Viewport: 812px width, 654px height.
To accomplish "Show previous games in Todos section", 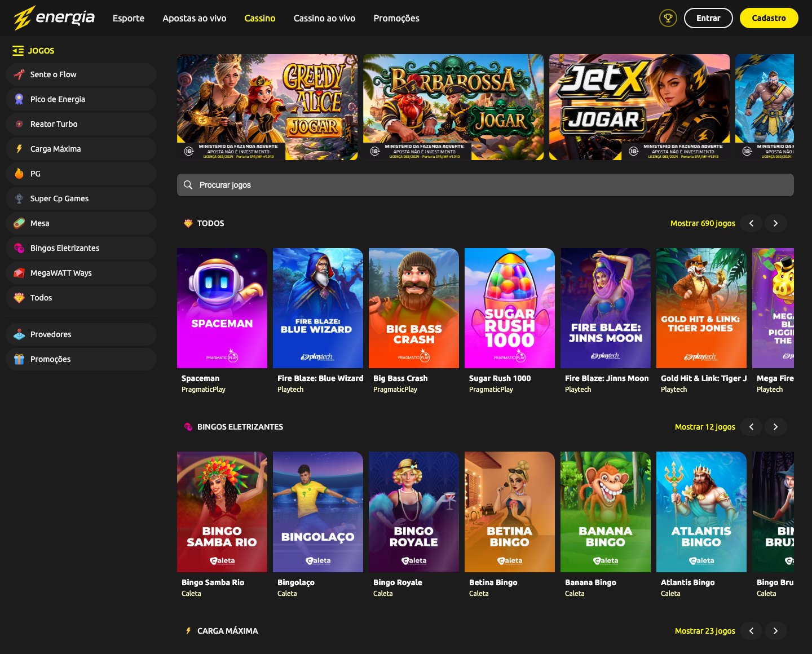I will [x=751, y=223].
